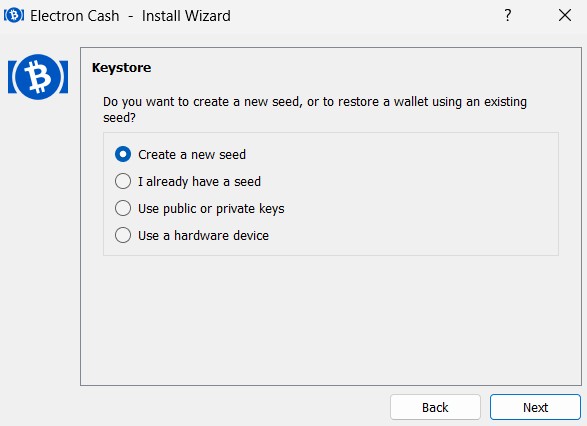Open the question mark help button

pyautogui.click(x=507, y=16)
